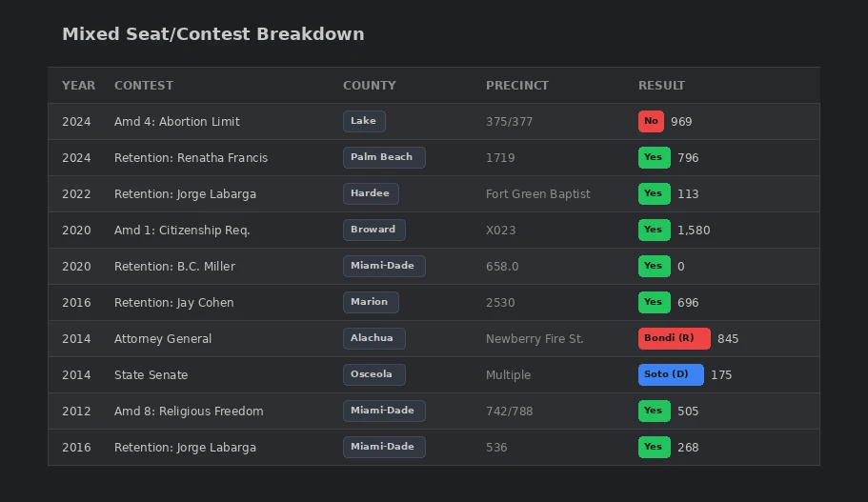This screenshot has width=868, height=502.
Task: Click the Alachua county tag
Action: [373, 338]
